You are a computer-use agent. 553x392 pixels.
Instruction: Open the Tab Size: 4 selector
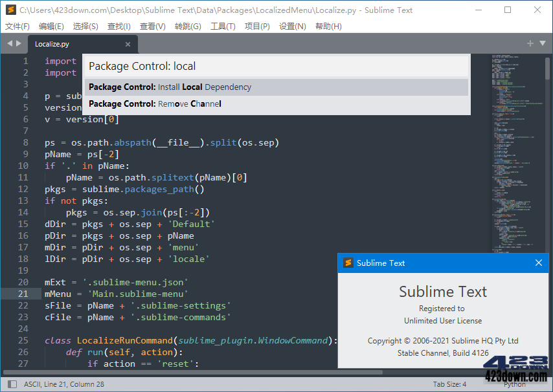(449, 384)
